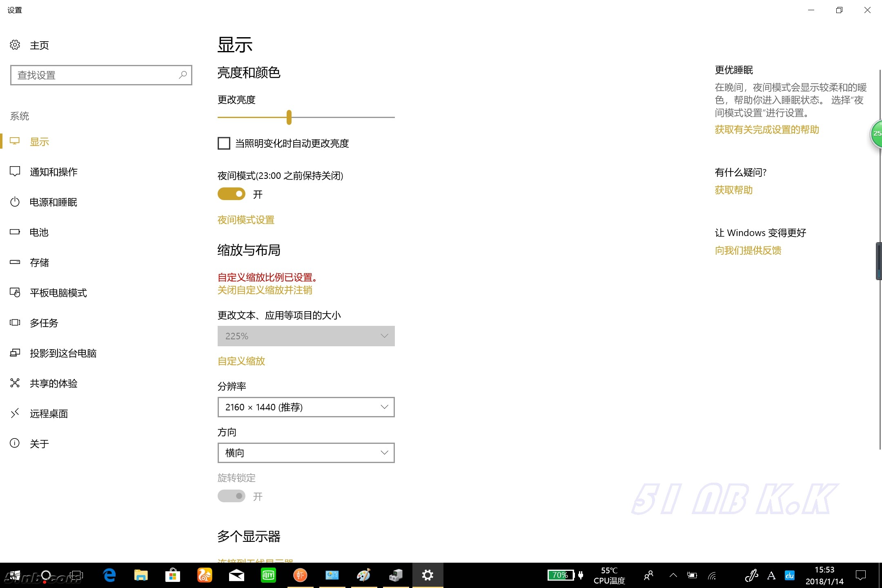Viewport: 882px width, 588px height.
Task: Go to Multitasking (多任务) in the sidebar
Action: point(44,323)
